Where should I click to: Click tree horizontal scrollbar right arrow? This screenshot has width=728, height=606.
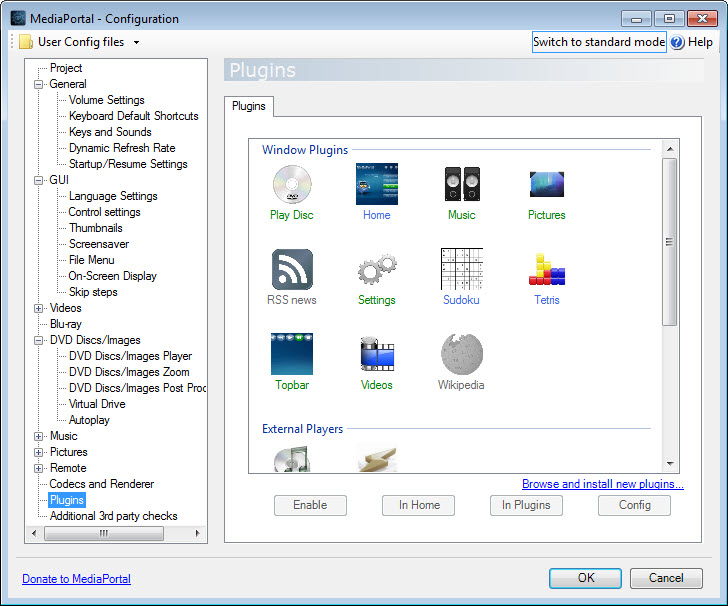pos(198,533)
